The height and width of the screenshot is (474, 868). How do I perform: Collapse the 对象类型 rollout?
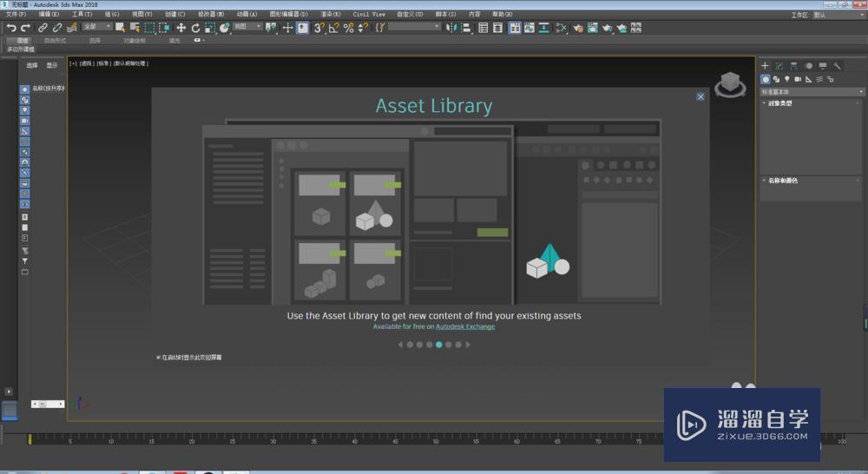(x=780, y=103)
